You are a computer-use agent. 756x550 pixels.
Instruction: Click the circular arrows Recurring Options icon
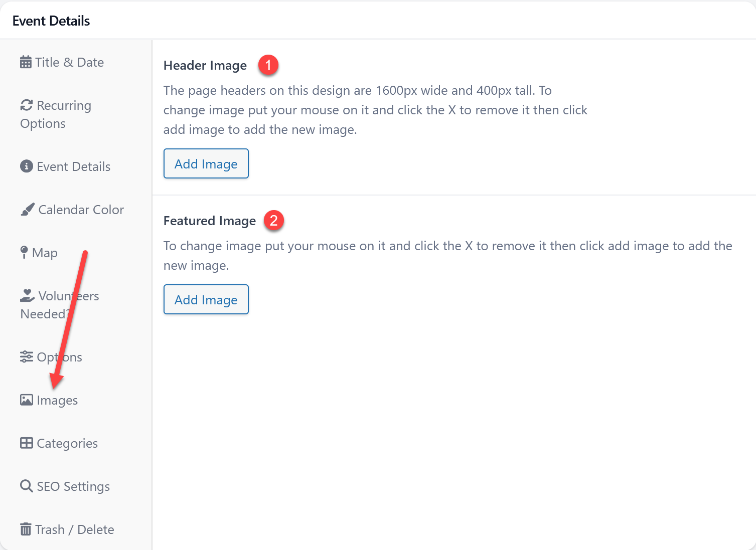[x=27, y=105]
